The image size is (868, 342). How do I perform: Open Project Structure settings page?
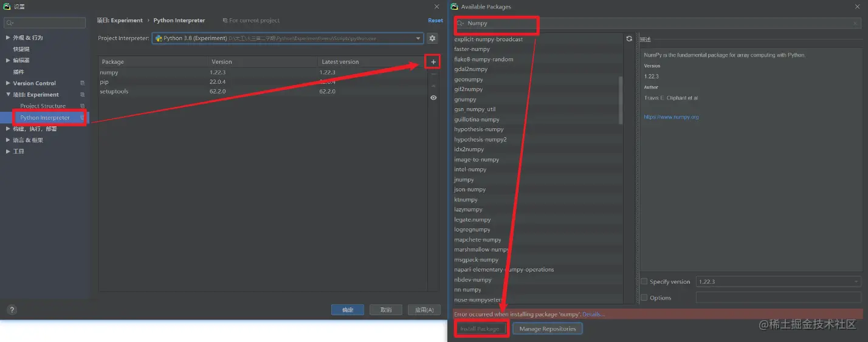(43, 106)
